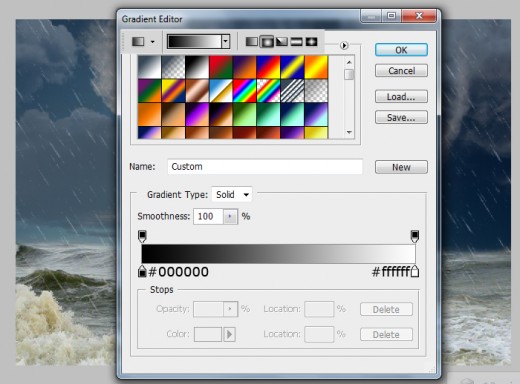Select the left opacity stop above gradient bar
Screen dimensions: 520x384
142,236
